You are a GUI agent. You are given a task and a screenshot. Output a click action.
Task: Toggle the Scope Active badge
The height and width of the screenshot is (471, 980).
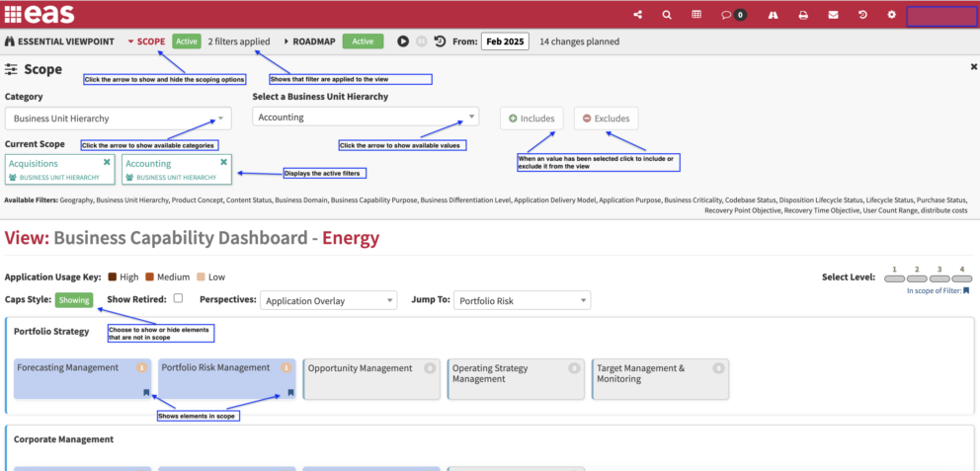click(x=187, y=41)
